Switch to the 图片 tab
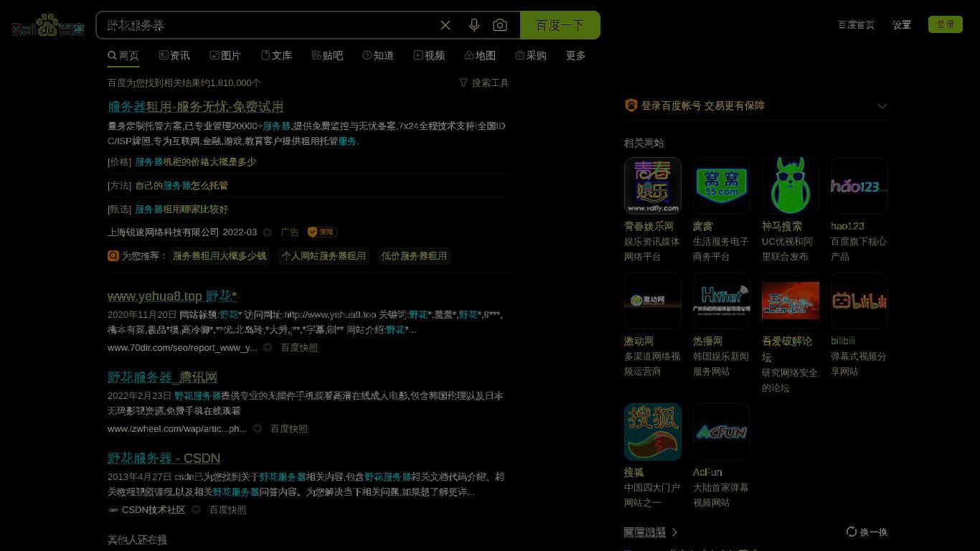The image size is (980, 551). pyautogui.click(x=225, y=55)
